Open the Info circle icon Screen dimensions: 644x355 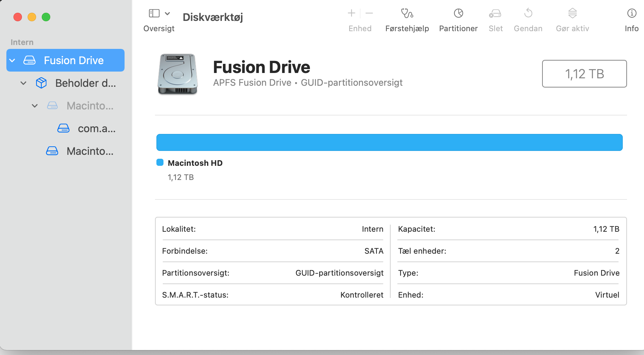632,13
